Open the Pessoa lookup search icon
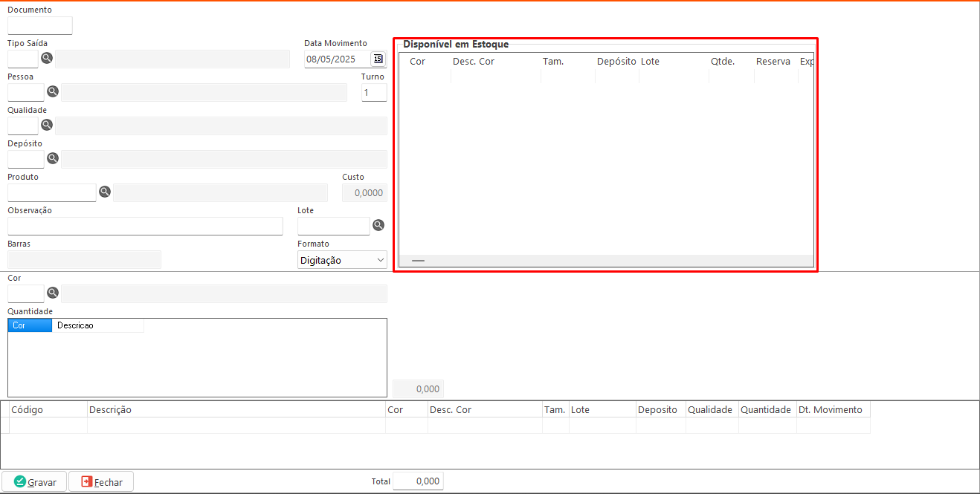This screenshot has height=494, width=980. (x=53, y=91)
